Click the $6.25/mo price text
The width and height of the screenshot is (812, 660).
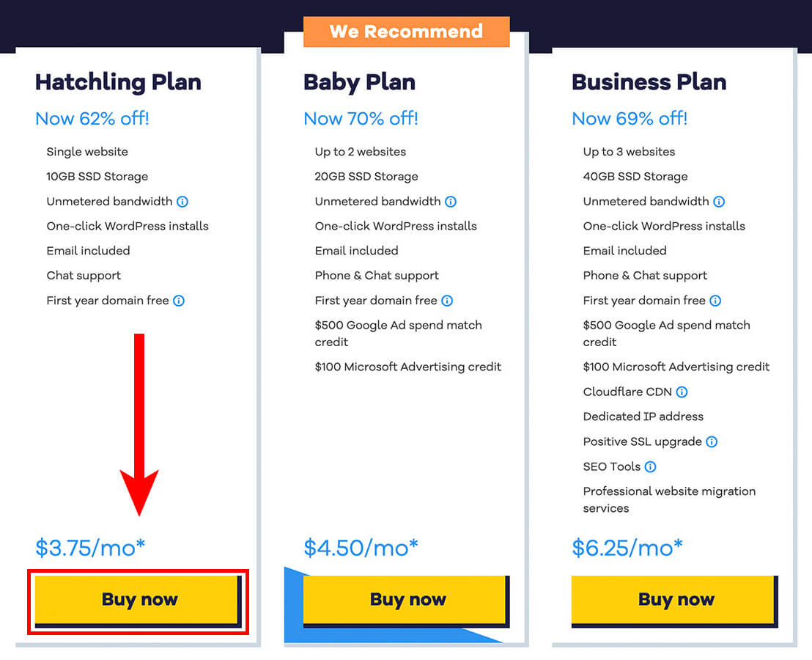[x=627, y=548]
